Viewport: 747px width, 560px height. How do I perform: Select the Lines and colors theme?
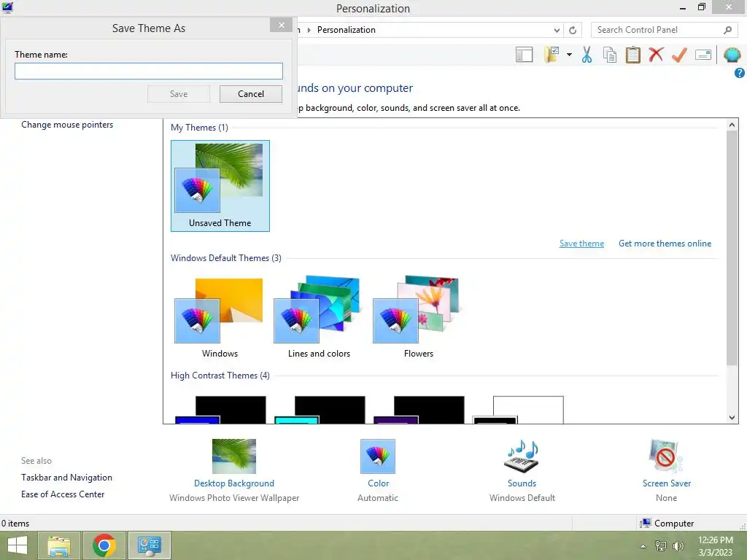(x=319, y=317)
